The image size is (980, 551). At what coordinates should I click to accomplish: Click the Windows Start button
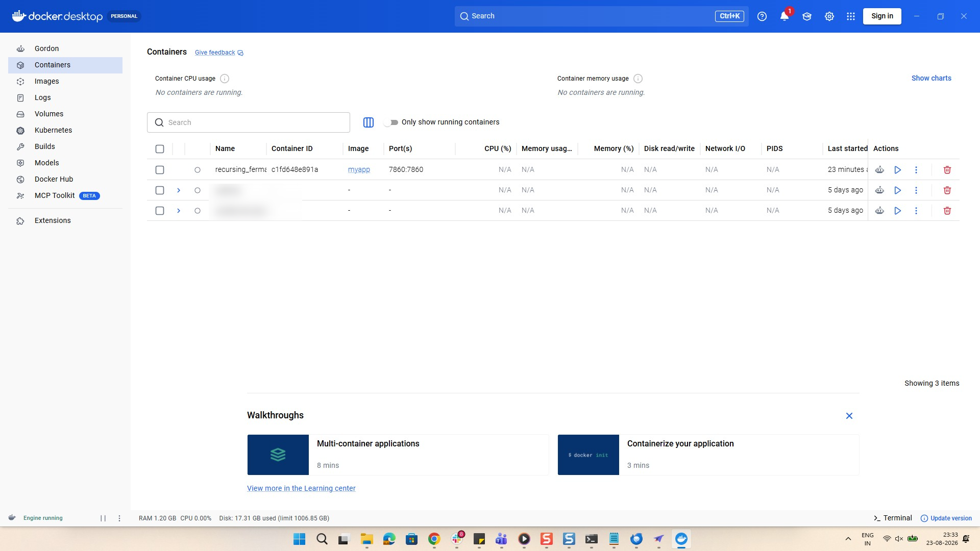tap(300, 539)
